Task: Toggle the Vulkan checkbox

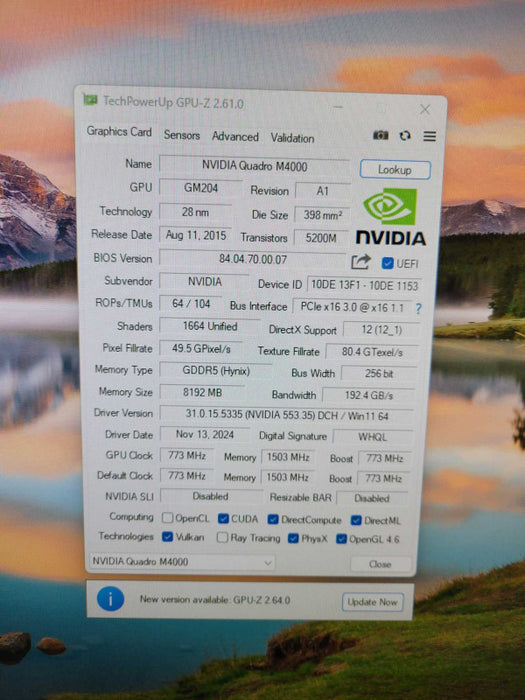Action: 167,537
